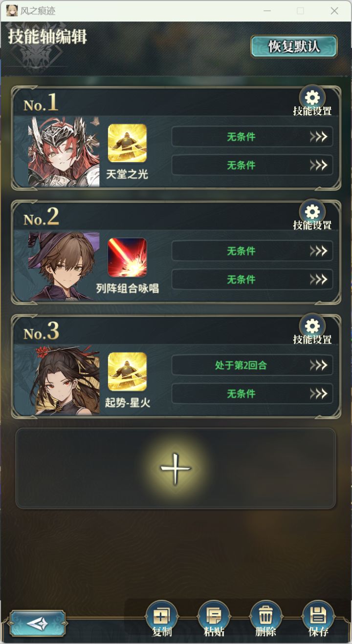This screenshot has width=352, height=644.
Task: Open 技能设置 gear for No.1
Action: pos(312,98)
